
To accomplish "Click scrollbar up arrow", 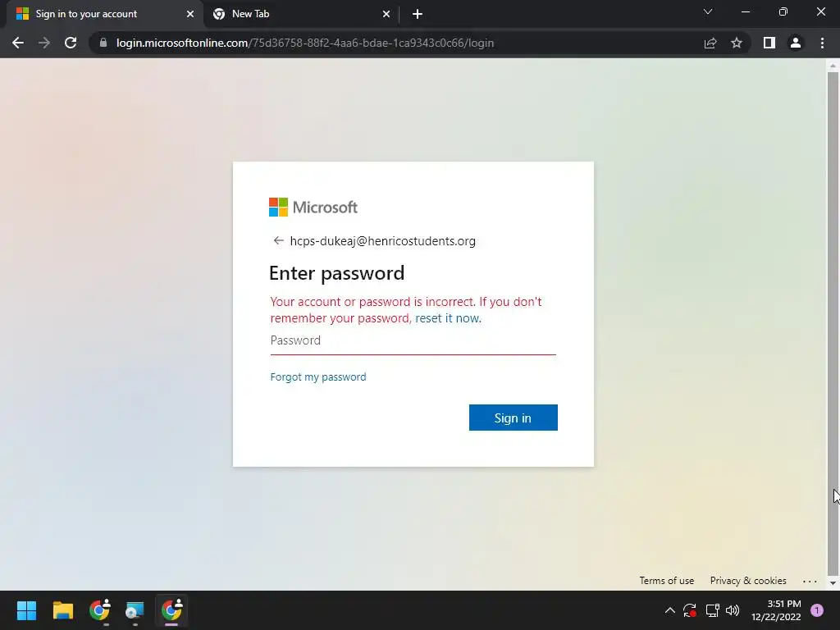I will [833, 66].
